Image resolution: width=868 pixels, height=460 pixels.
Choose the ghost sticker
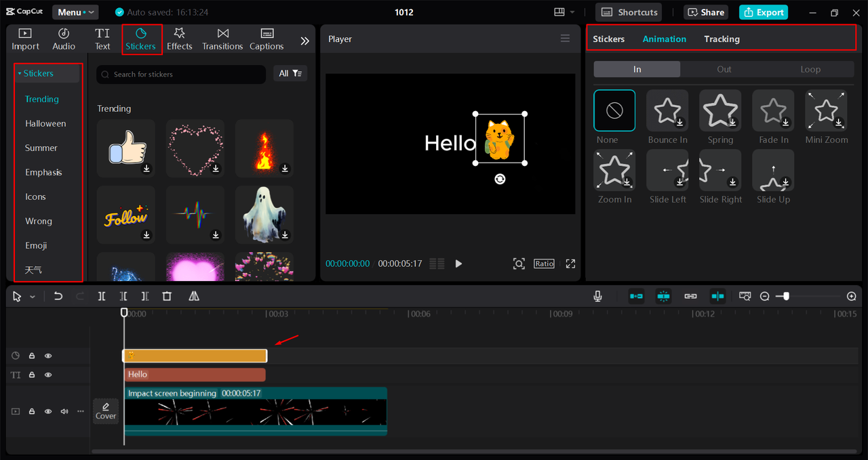pos(264,215)
